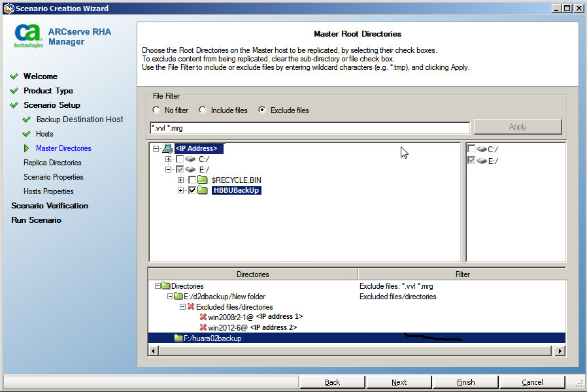The height and width of the screenshot is (392, 587).
Task: Check the C:/ checkbox in right pane
Action: (x=472, y=149)
